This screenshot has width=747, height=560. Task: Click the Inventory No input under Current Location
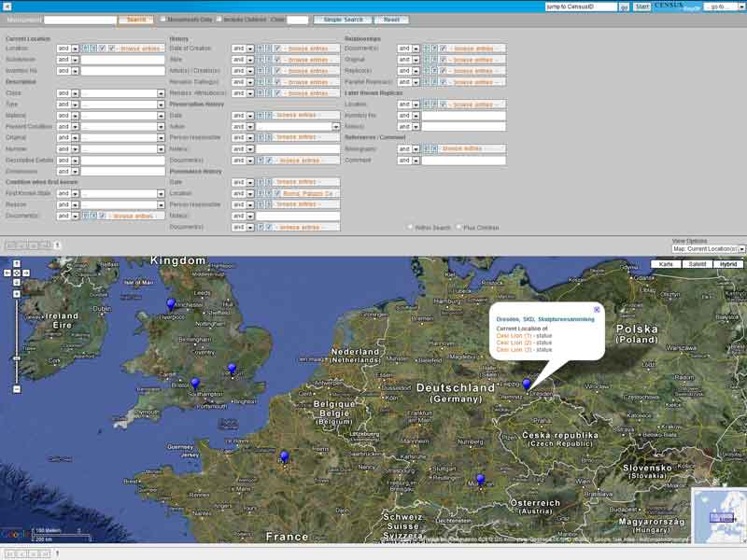tap(123, 71)
